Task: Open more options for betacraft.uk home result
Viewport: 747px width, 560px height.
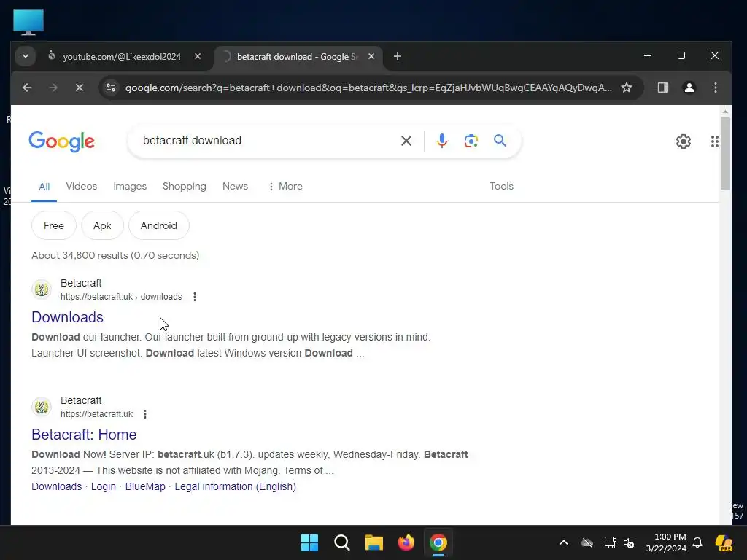Action: (145, 414)
